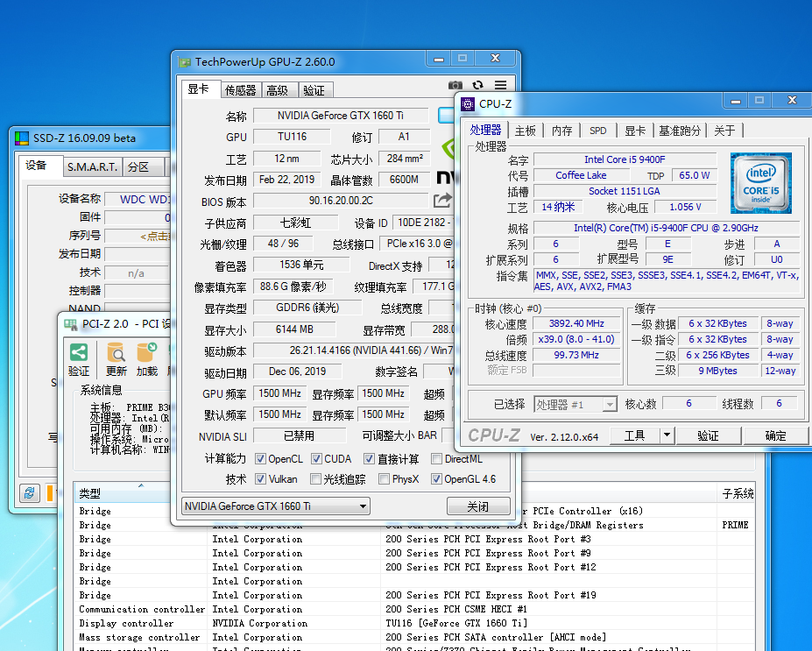This screenshot has height=651, width=812.
Task: Toggle the OpenGL 4.6 checkbox
Action: 436,479
